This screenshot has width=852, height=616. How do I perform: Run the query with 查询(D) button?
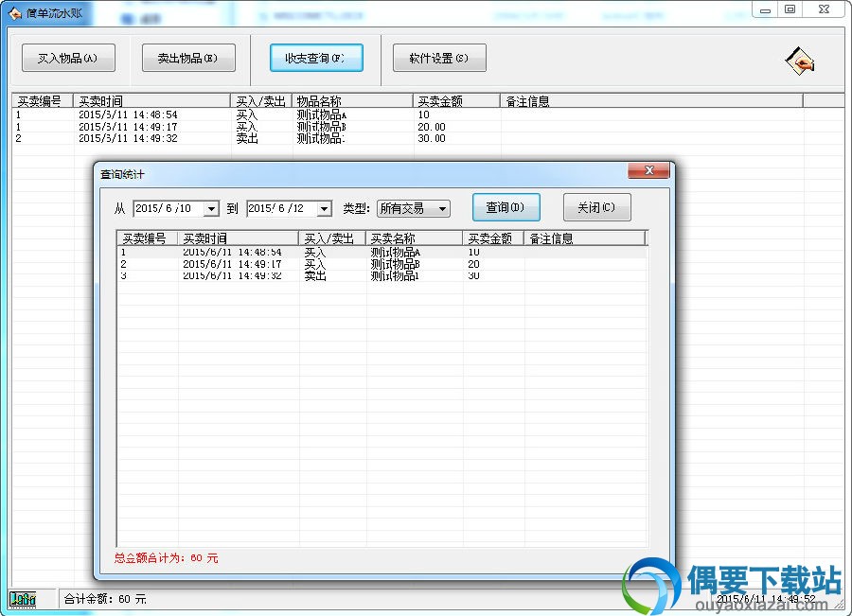[x=506, y=207]
